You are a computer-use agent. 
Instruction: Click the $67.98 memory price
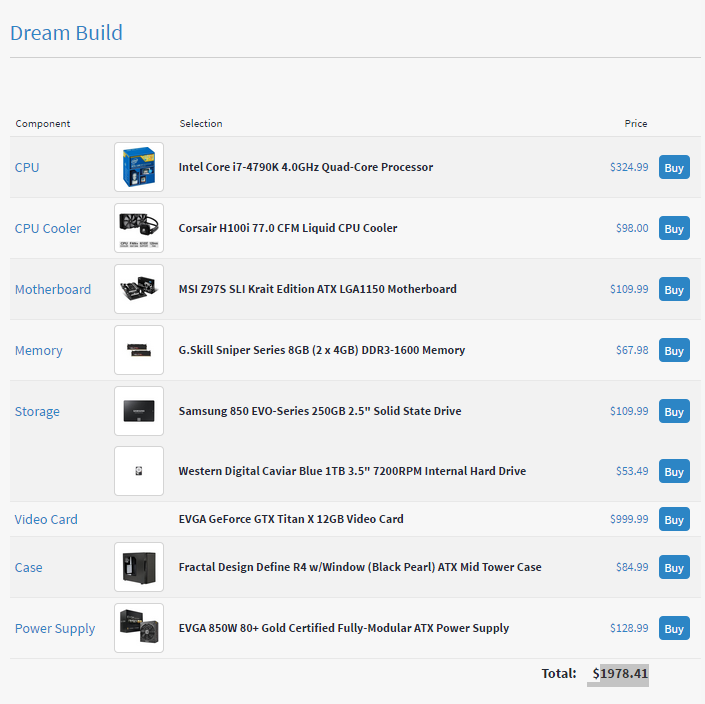[x=632, y=350]
